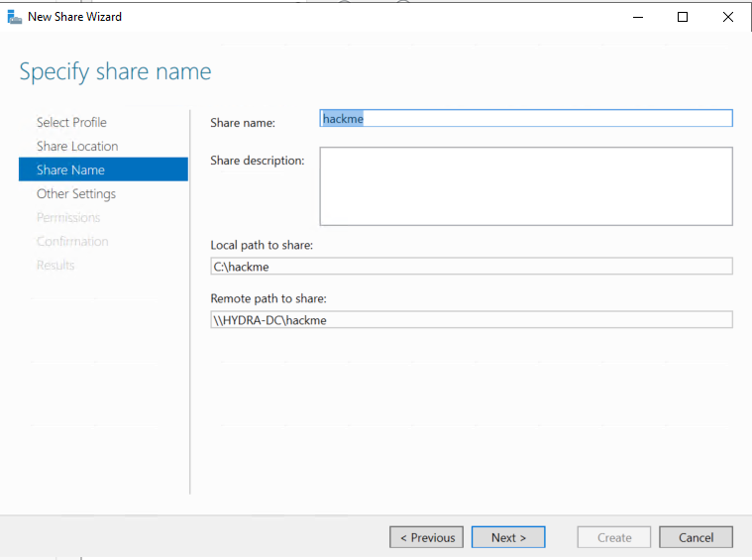This screenshot has width=752, height=560.
Task: Click the disabled Confirmation step
Action: (72, 241)
